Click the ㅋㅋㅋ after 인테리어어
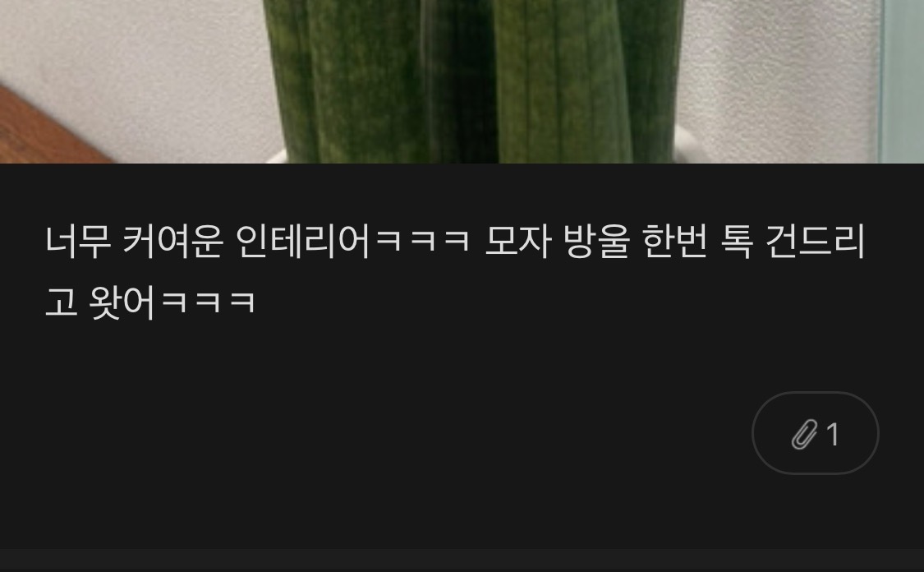The image size is (924, 572). click(422, 241)
